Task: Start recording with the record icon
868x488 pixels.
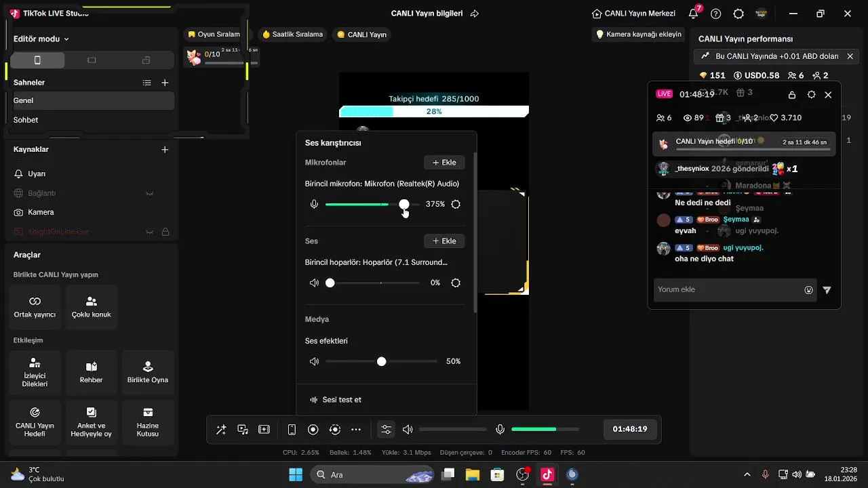Action: 313,430
